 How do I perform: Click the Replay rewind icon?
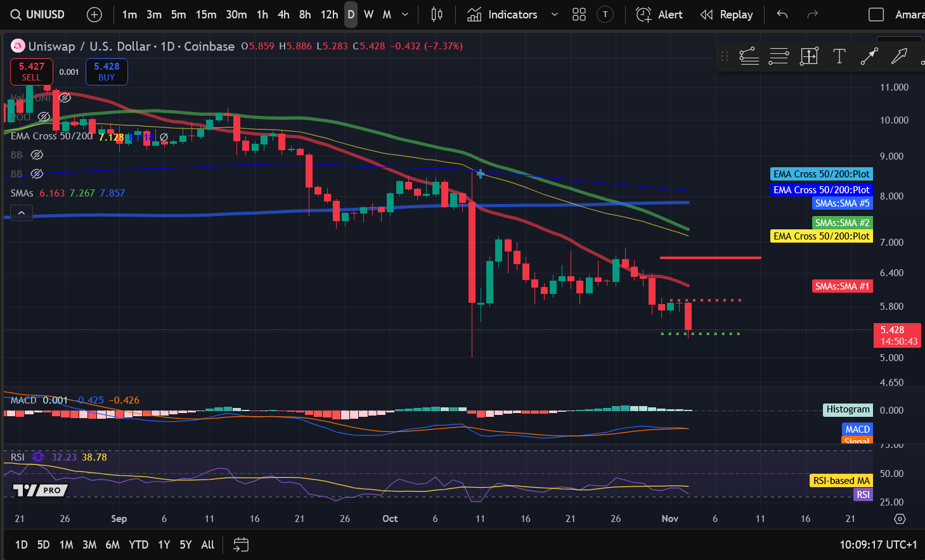(x=706, y=14)
